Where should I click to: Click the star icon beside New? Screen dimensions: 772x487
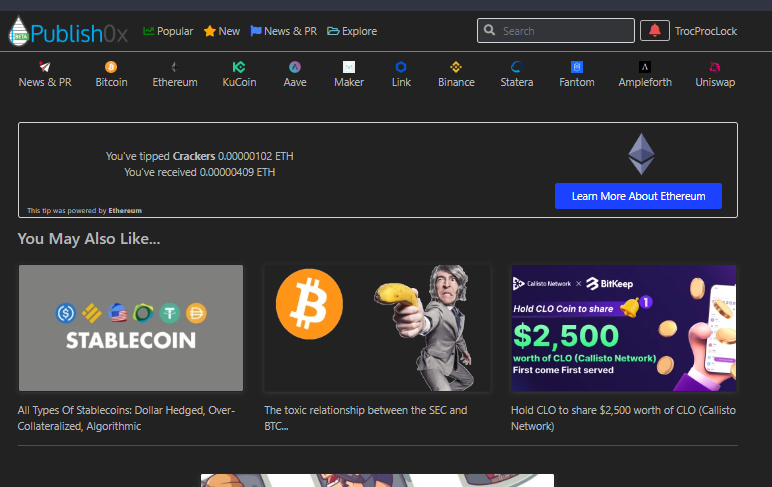click(x=209, y=31)
